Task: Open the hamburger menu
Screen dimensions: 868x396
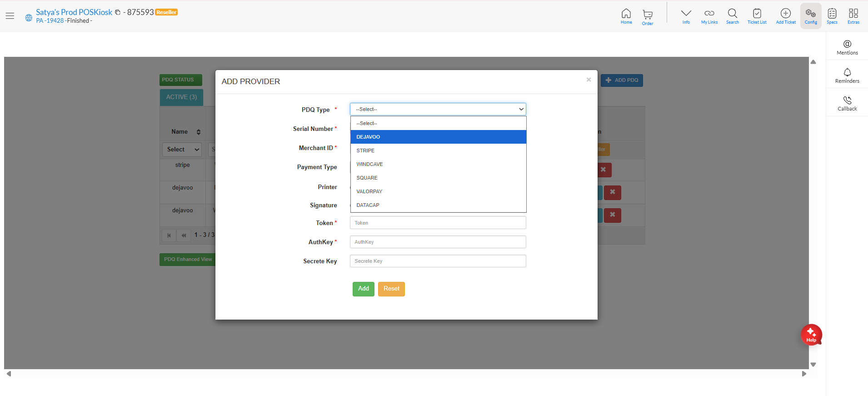Action: pos(10,16)
